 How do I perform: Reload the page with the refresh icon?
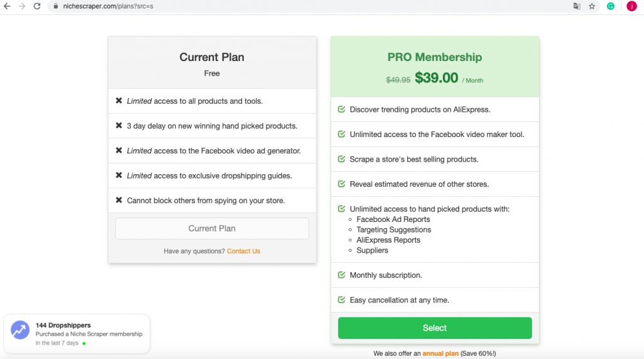(x=37, y=6)
